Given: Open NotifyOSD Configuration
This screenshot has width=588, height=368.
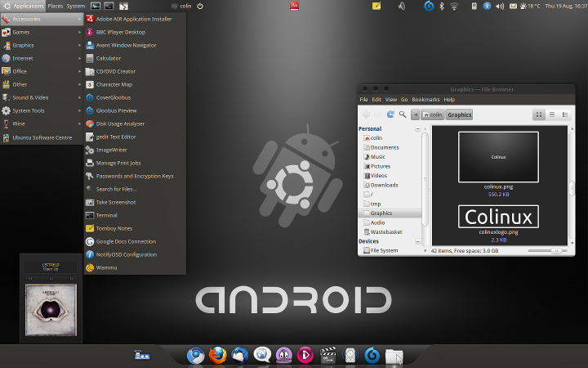Looking at the screenshot, I should [x=135, y=254].
